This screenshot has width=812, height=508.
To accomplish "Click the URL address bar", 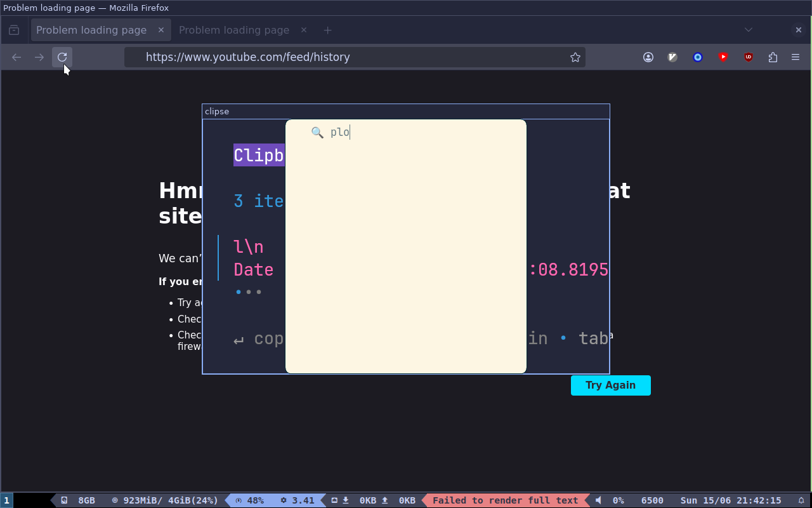I will (x=355, y=57).
